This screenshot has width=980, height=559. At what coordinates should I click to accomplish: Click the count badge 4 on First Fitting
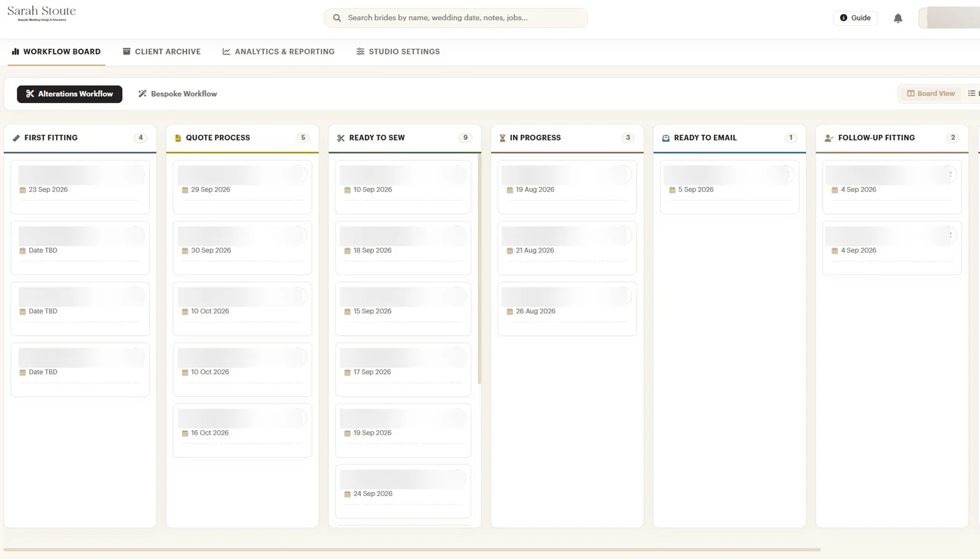point(141,138)
